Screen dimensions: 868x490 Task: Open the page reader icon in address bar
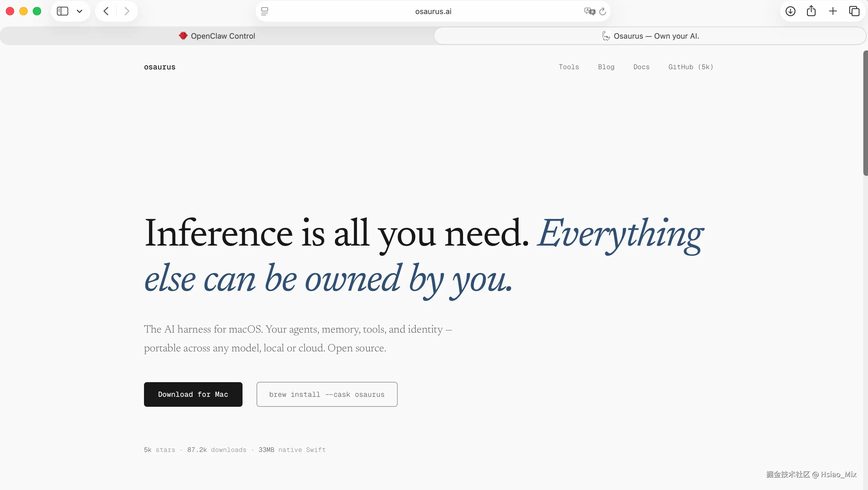[265, 11]
